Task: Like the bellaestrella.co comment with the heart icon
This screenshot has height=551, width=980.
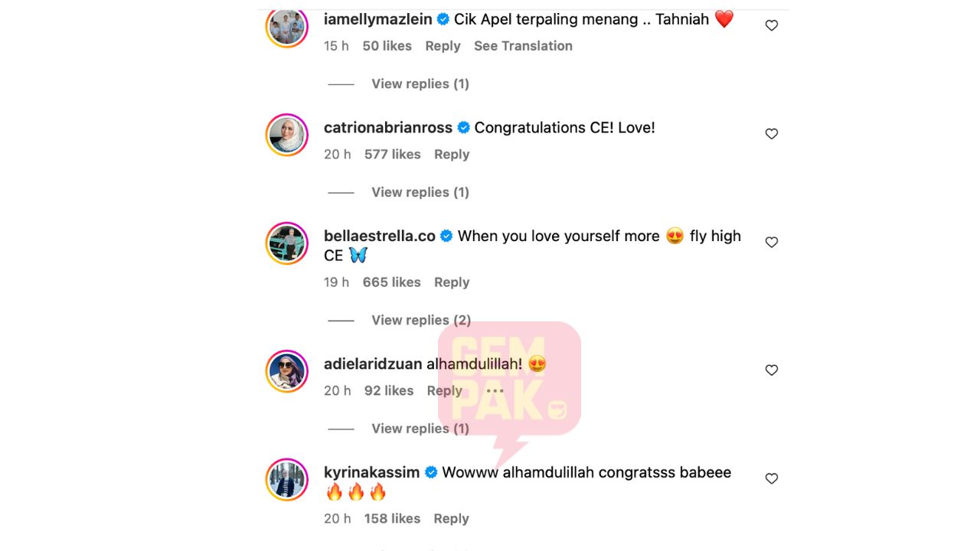Action: (x=772, y=242)
